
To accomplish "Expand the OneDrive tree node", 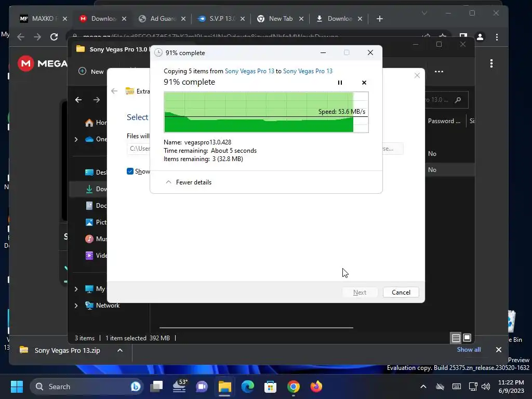I will 76,139.
